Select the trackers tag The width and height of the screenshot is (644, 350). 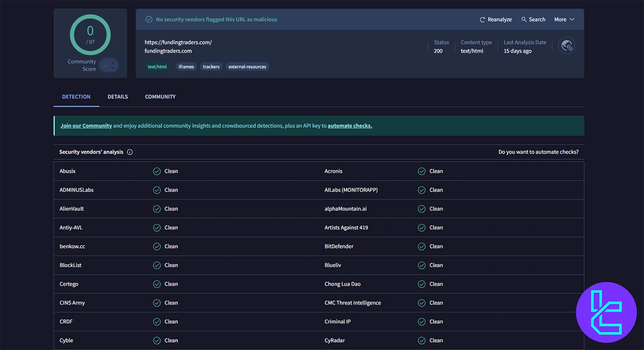point(211,67)
